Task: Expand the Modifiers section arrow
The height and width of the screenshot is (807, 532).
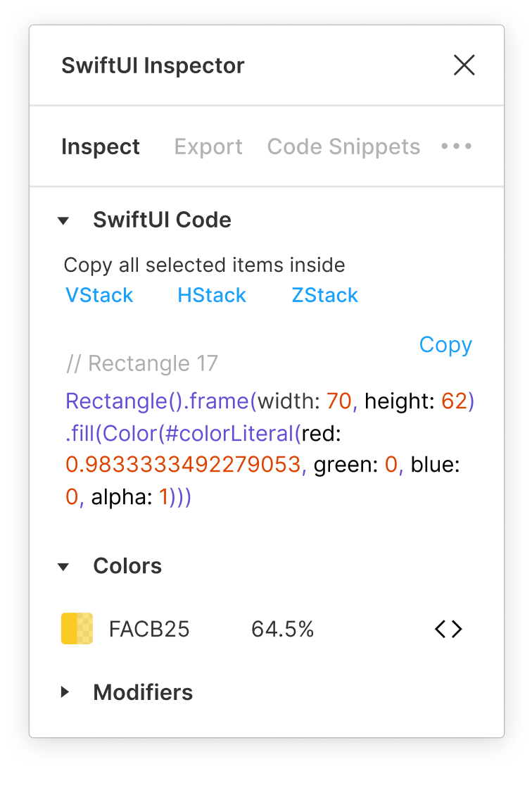Action: (x=65, y=692)
